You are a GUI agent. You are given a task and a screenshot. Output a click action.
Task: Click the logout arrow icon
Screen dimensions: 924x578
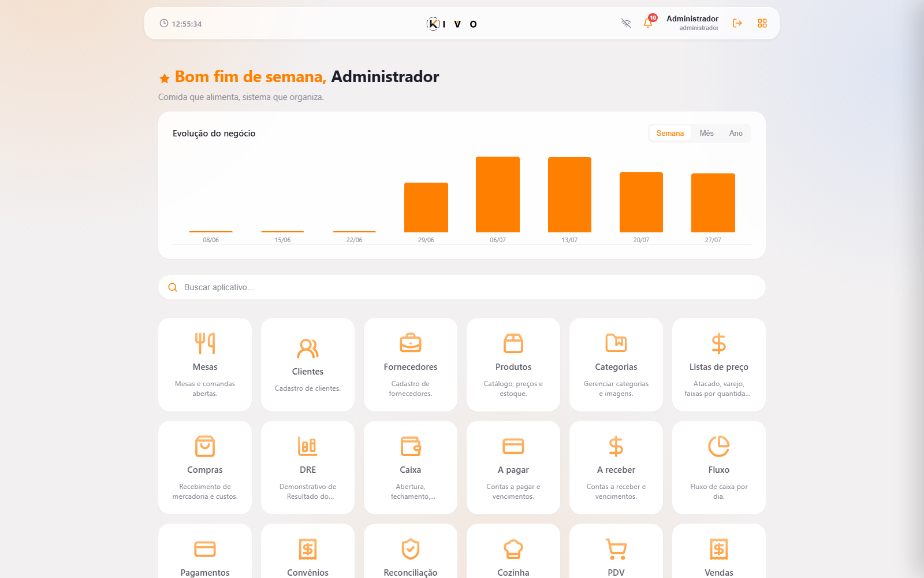point(737,23)
